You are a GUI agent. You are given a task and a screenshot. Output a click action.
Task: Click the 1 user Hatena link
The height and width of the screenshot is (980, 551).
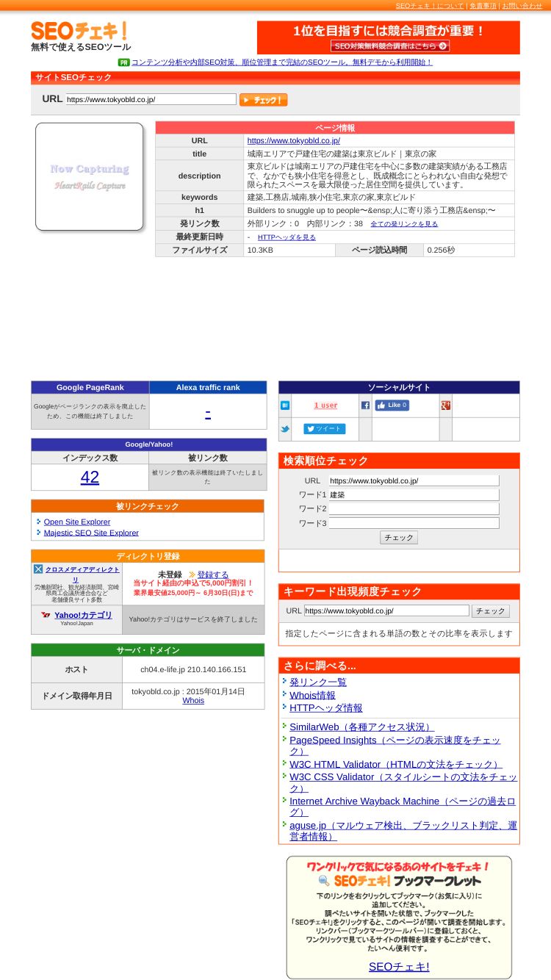click(x=325, y=406)
